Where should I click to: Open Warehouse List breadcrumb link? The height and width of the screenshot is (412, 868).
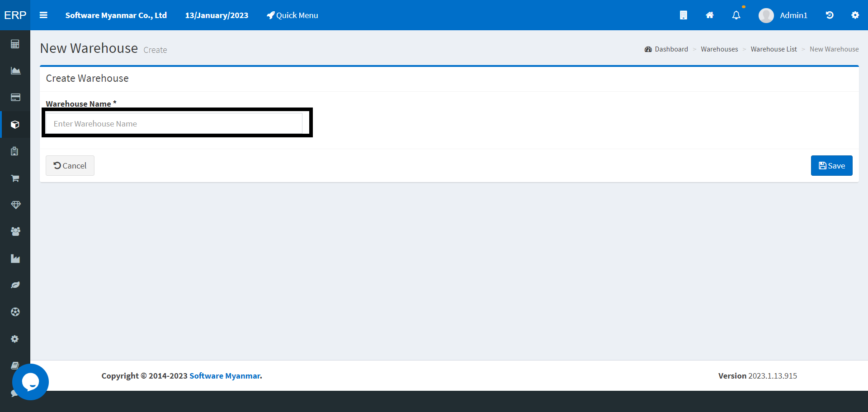tap(774, 49)
